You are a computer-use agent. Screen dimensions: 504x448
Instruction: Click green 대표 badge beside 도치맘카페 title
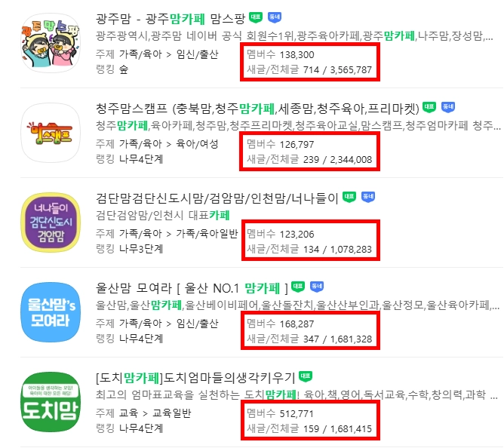306,376
